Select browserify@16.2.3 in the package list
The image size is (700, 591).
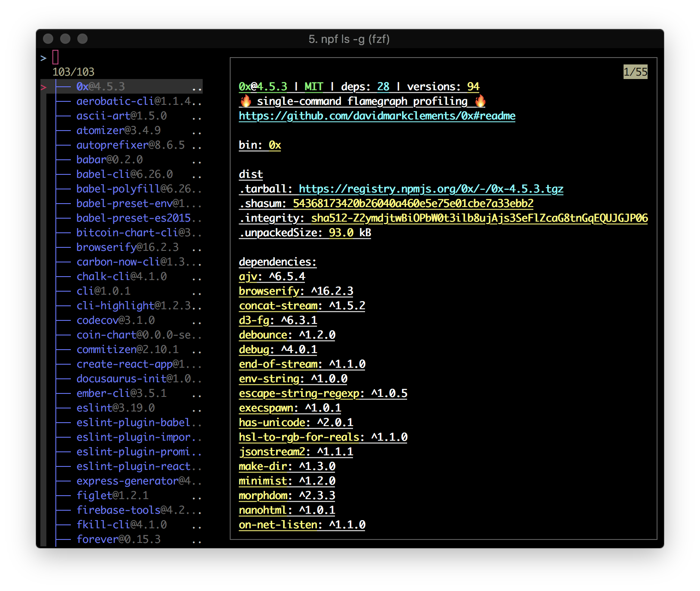(x=122, y=247)
